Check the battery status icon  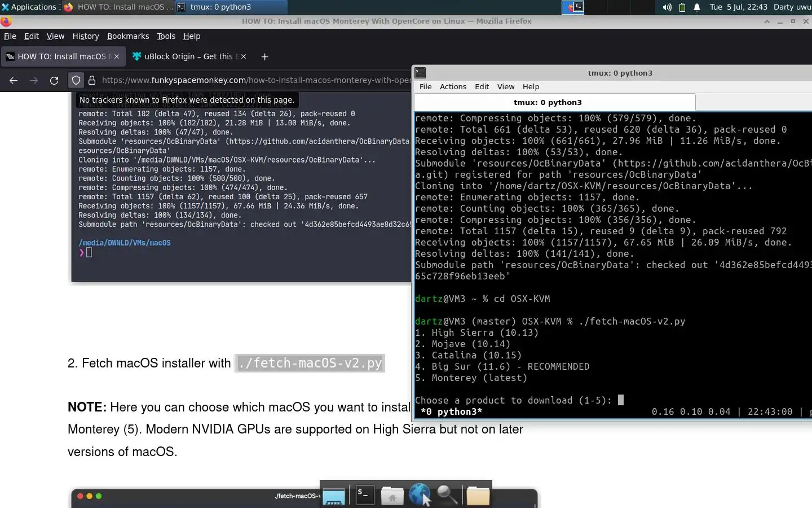682,7
